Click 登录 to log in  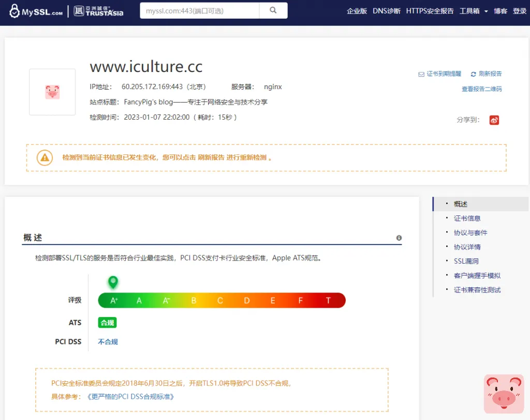(x=520, y=11)
